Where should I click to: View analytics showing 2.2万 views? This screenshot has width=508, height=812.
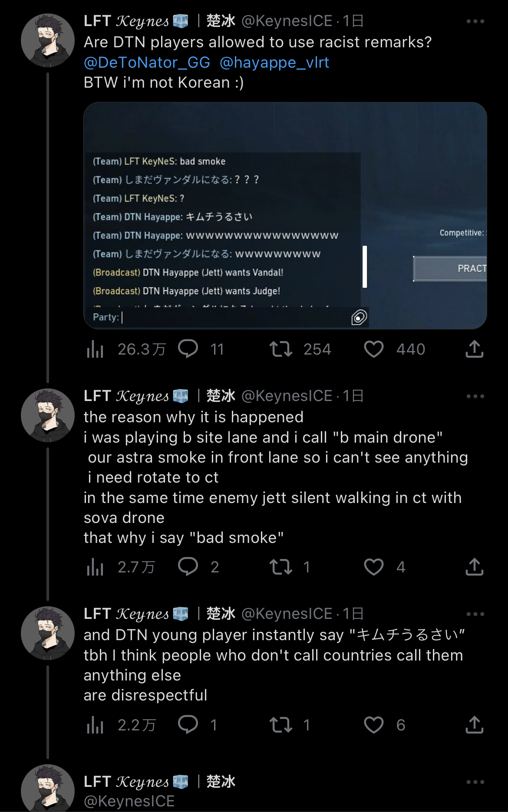[x=96, y=725]
